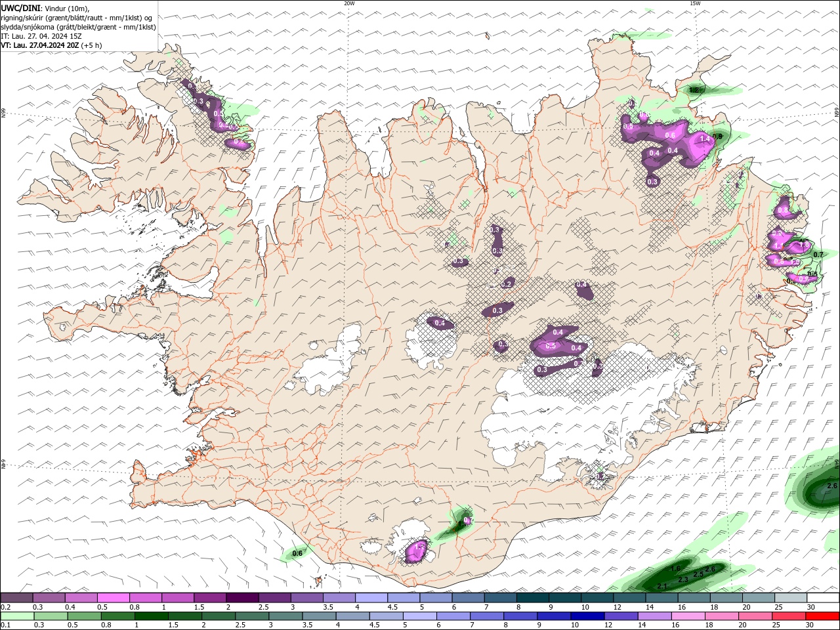
Task: Pick the palest green rain swatch between 0.1 and 0.3
Action: coord(17,616)
